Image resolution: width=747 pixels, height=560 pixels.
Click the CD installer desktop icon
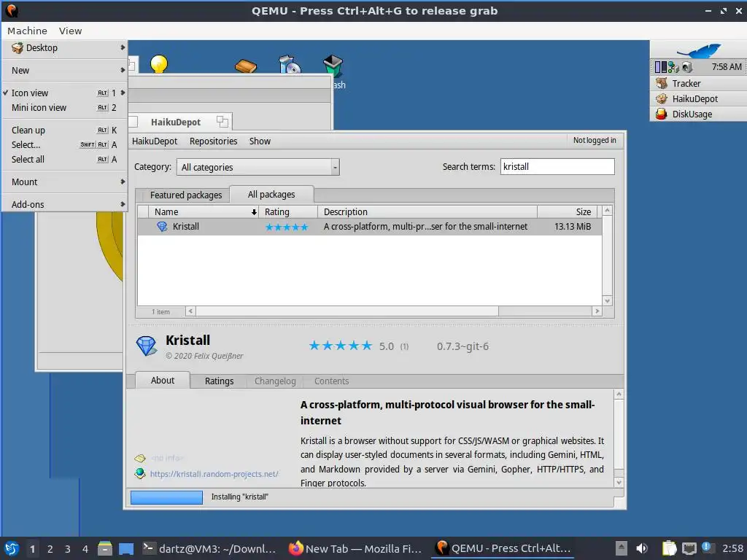click(x=290, y=64)
